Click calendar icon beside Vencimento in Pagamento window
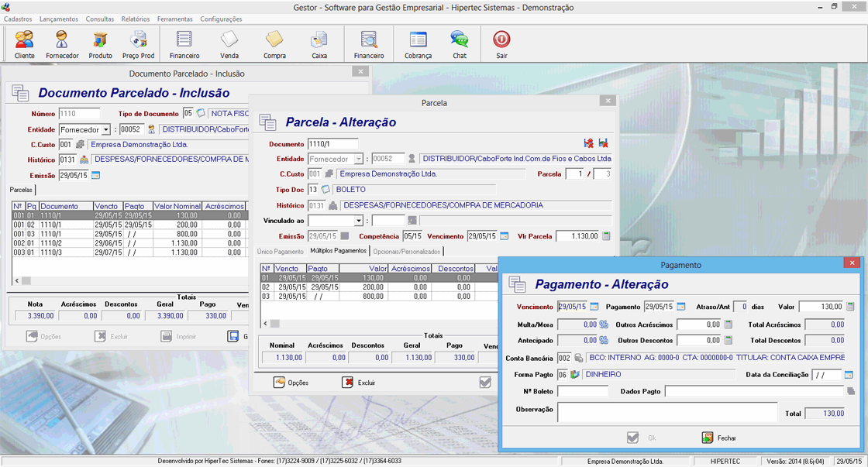The image size is (868, 467). click(594, 306)
